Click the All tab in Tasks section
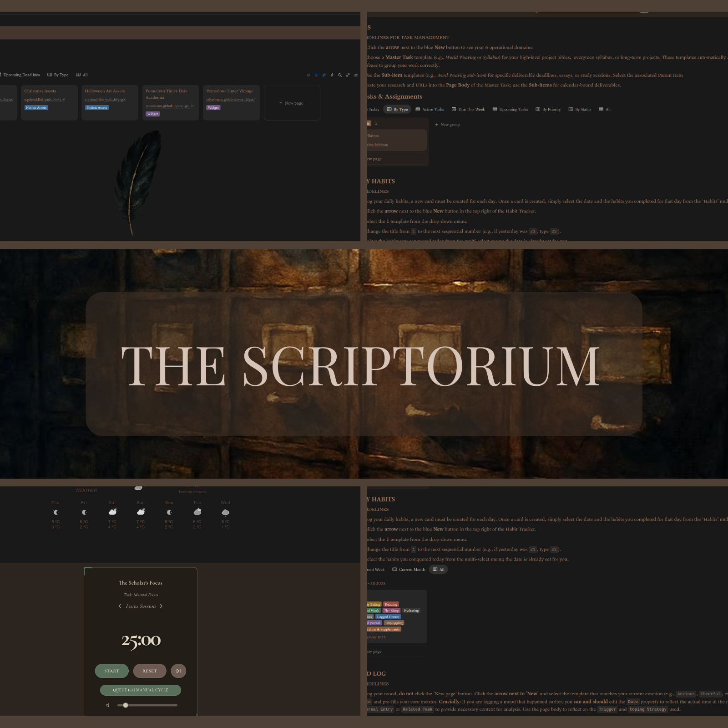728x728 pixels. tap(605, 109)
